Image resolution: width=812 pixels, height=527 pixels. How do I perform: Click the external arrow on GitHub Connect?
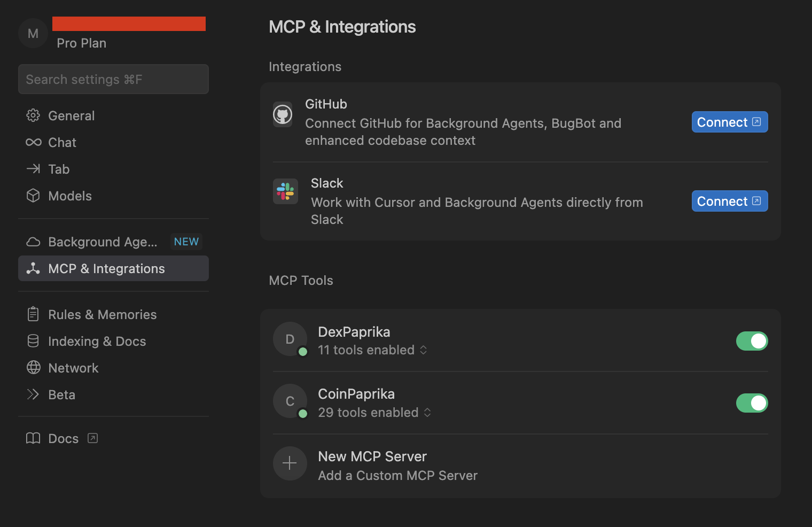tap(756, 122)
